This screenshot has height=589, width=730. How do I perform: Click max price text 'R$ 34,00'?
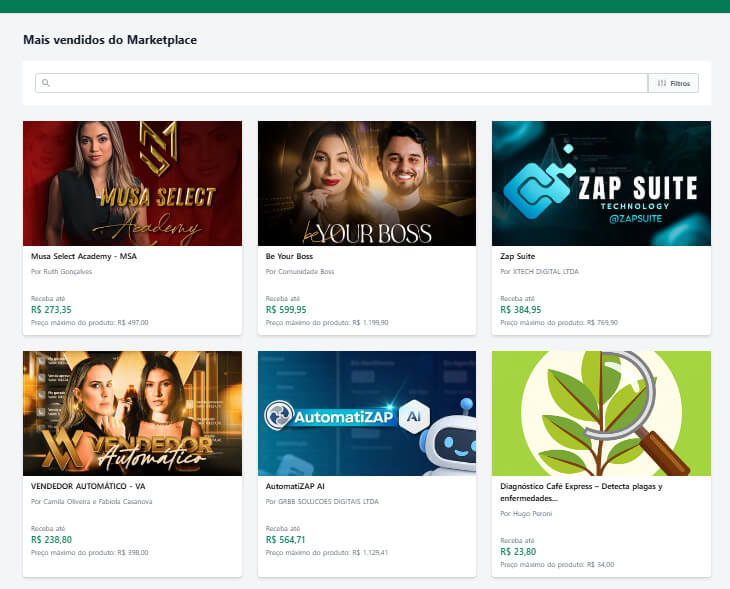pyautogui.click(x=600, y=565)
